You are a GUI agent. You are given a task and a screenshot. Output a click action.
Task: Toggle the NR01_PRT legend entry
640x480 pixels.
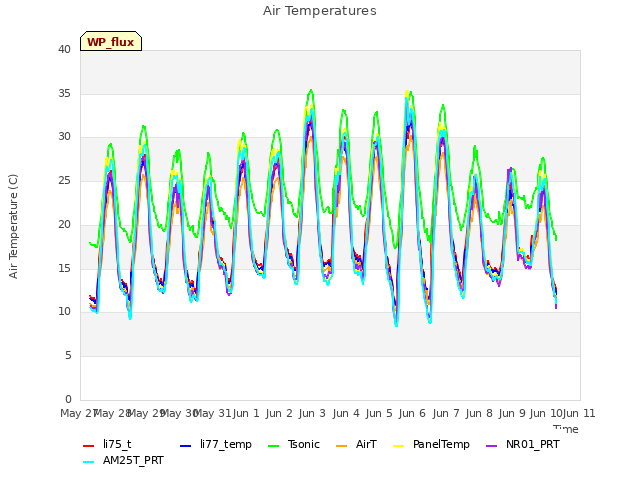(x=523, y=444)
